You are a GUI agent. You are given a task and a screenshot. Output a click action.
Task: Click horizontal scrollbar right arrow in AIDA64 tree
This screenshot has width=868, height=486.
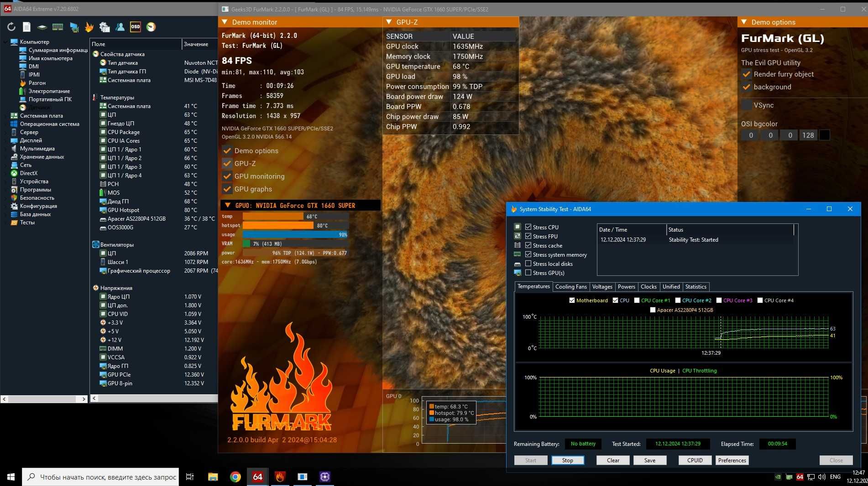84,399
